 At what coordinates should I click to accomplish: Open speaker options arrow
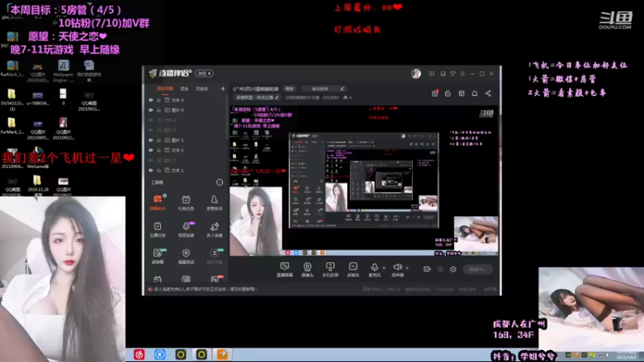point(407,268)
